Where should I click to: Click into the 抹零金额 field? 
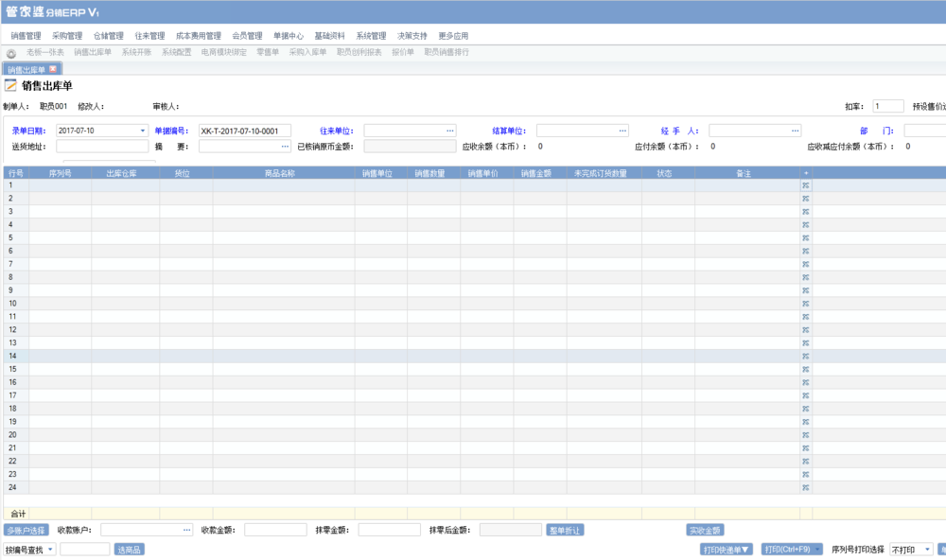389,530
